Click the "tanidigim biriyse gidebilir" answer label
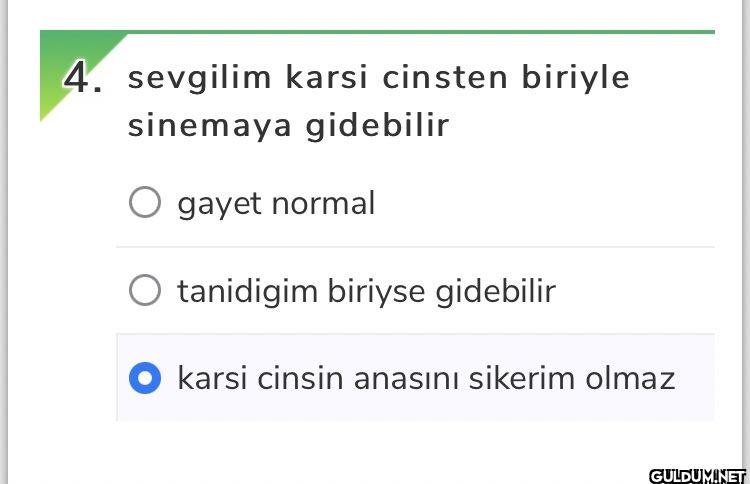The image size is (750, 484). pyautogui.click(x=366, y=291)
